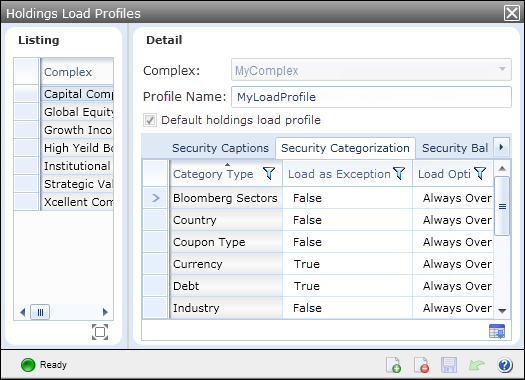Image resolution: width=525 pixels, height=380 pixels.
Task: Open the Complex dropdown
Action: coord(371,70)
